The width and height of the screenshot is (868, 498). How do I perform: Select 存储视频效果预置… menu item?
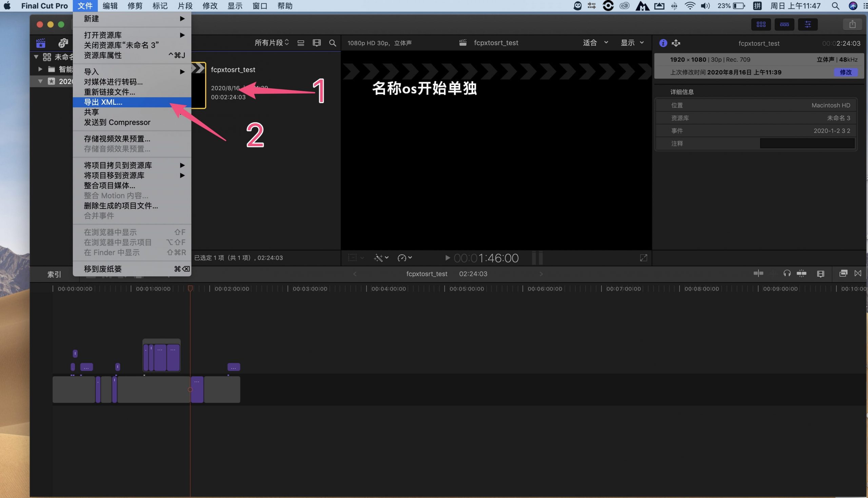click(132, 139)
